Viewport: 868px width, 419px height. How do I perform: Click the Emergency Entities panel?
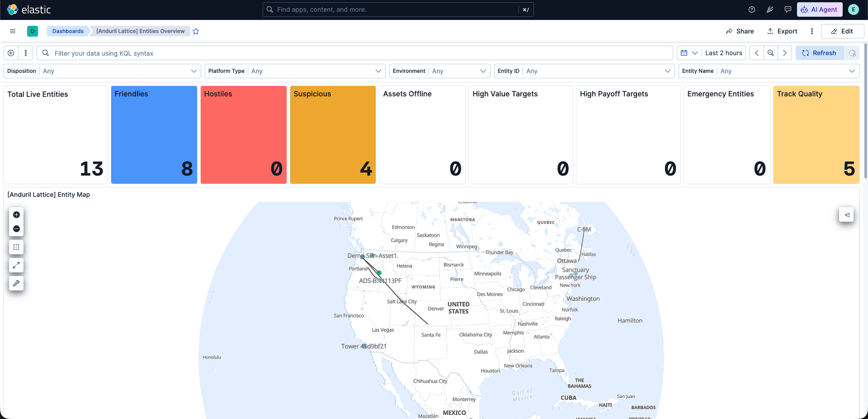[x=727, y=135]
